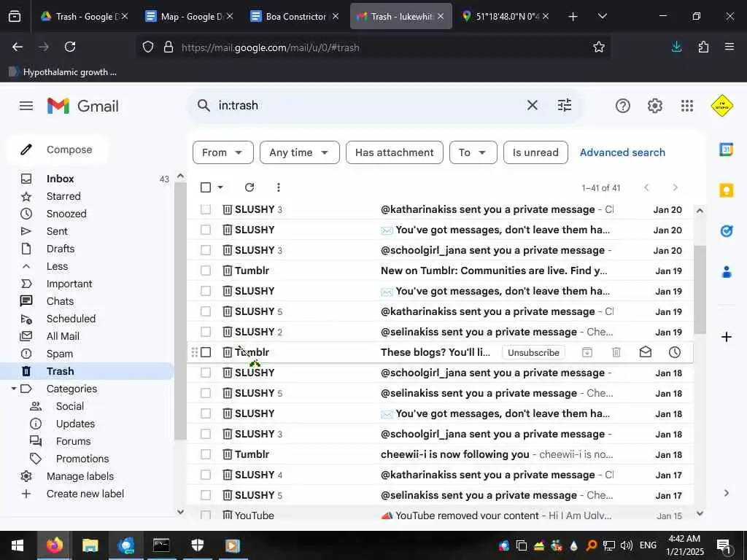Open Advanced search link

coord(622,152)
